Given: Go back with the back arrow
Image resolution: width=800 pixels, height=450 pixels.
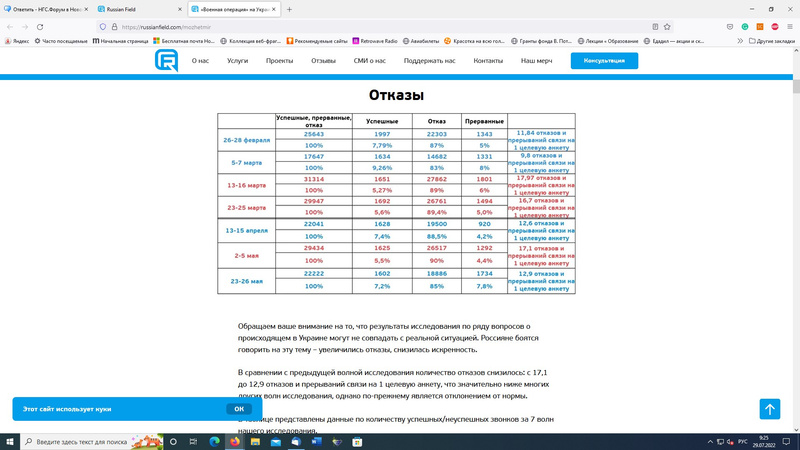Looking at the screenshot, I should pyautogui.click(x=10, y=27).
